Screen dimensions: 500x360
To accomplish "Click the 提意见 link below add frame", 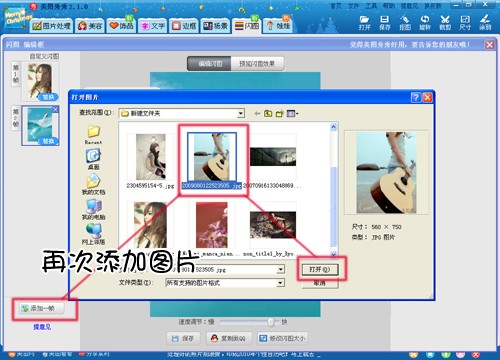I will click(42, 327).
